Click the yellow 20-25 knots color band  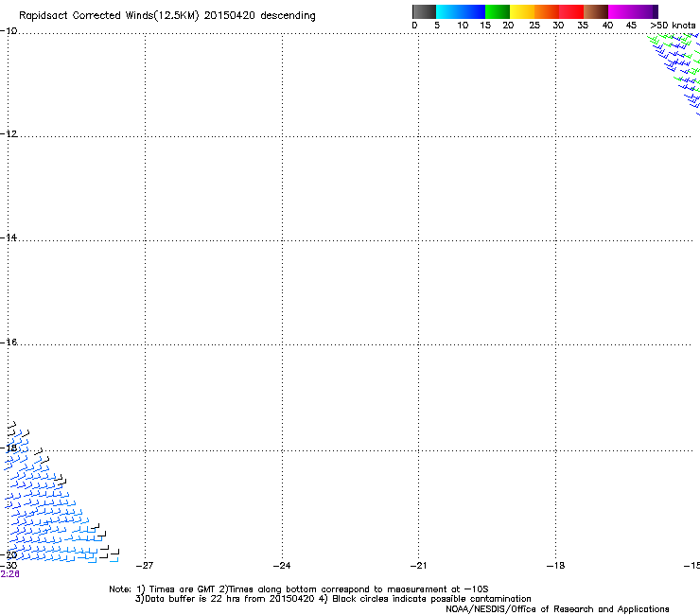(522, 11)
